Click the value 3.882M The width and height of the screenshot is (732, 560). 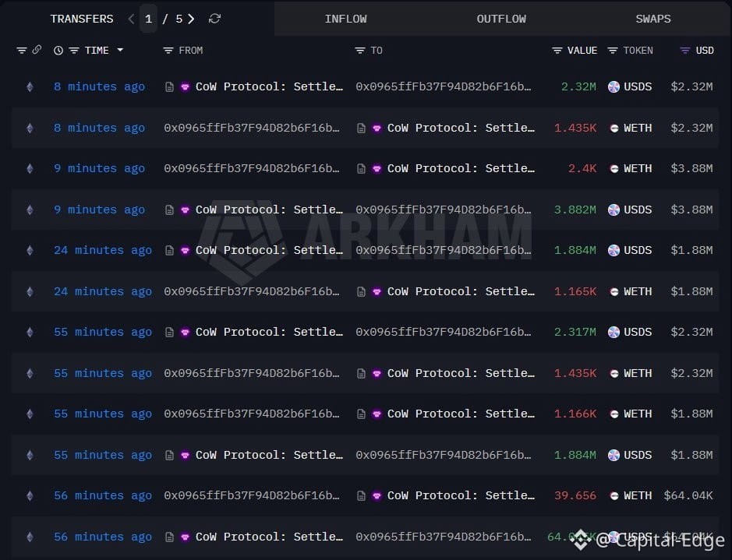point(575,210)
